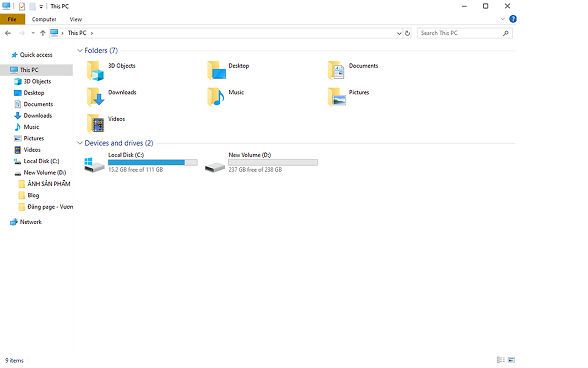Open the 3D Objects folder icon

[96, 70]
